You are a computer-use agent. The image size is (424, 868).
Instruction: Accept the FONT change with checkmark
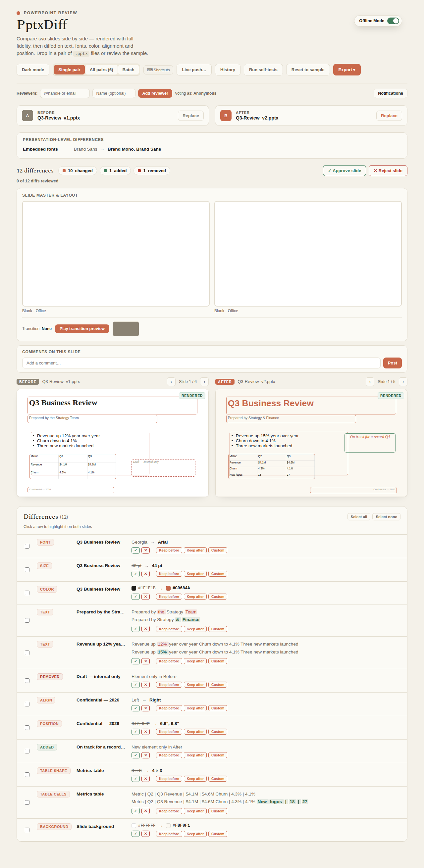pyautogui.click(x=135, y=550)
